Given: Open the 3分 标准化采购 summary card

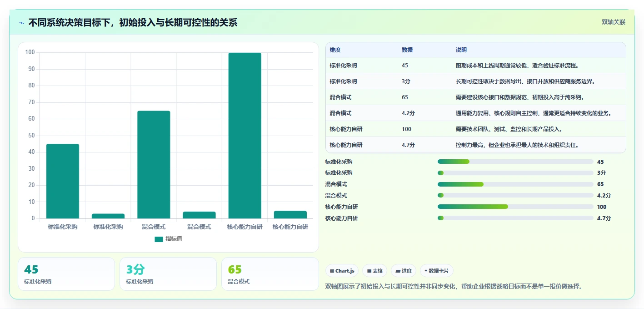Looking at the screenshot, I should (168, 274).
